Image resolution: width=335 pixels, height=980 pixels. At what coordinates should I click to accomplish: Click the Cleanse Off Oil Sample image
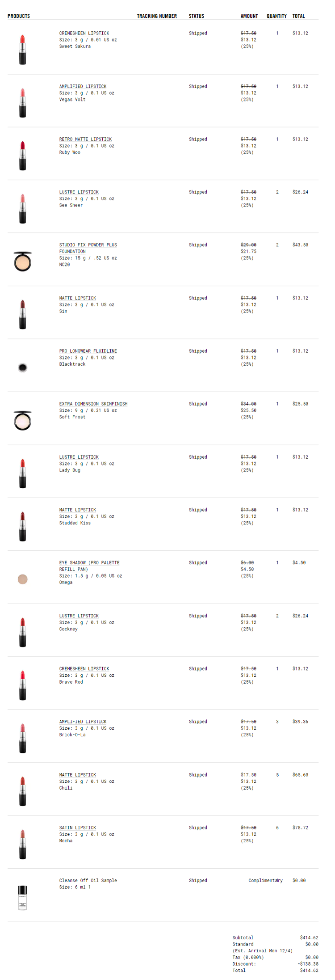pos(22,897)
